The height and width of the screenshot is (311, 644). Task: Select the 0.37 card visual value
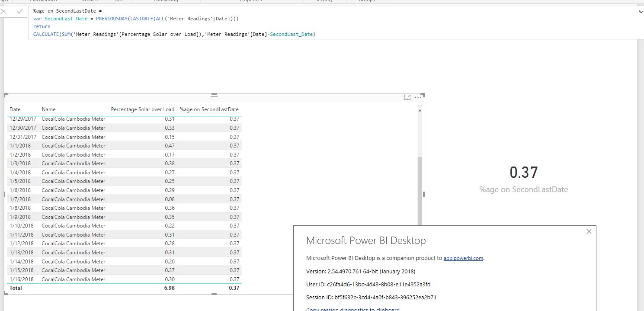pyautogui.click(x=524, y=173)
